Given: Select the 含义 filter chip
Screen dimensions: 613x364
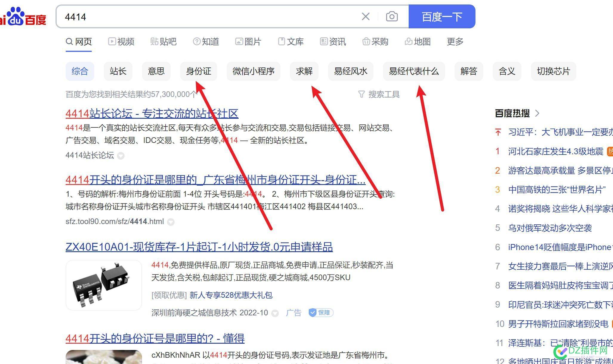Looking at the screenshot, I should click(507, 71).
